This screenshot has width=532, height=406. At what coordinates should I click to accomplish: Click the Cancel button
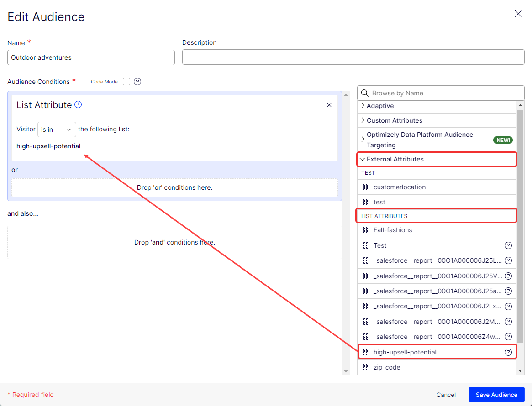(x=446, y=395)
